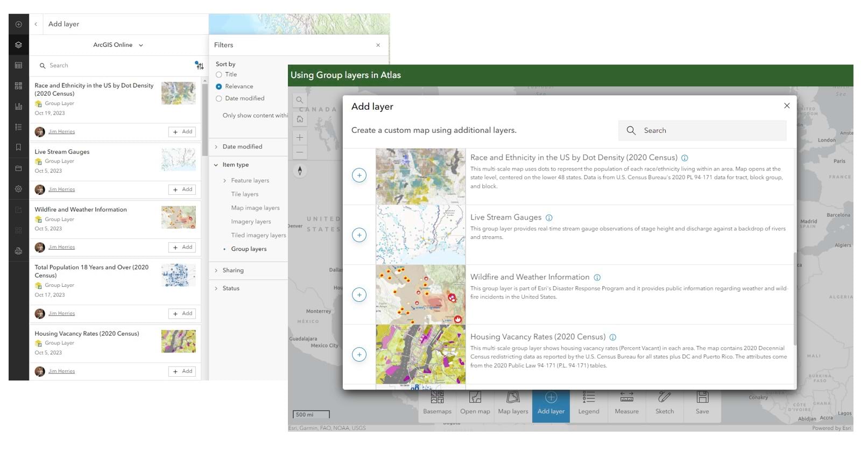Select the Group layers filter

[x=249, y=249]
